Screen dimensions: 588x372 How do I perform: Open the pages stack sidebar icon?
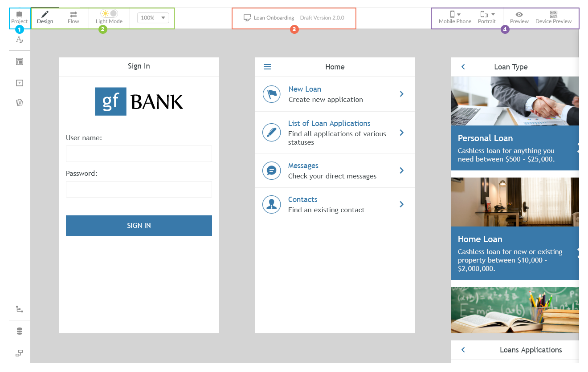point(20,102)
